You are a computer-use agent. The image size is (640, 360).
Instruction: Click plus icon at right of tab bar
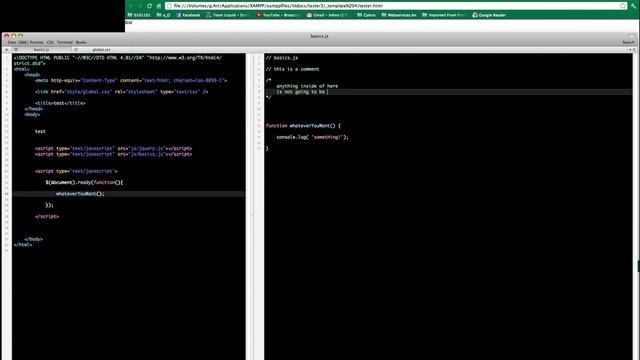tap(630, 49)
